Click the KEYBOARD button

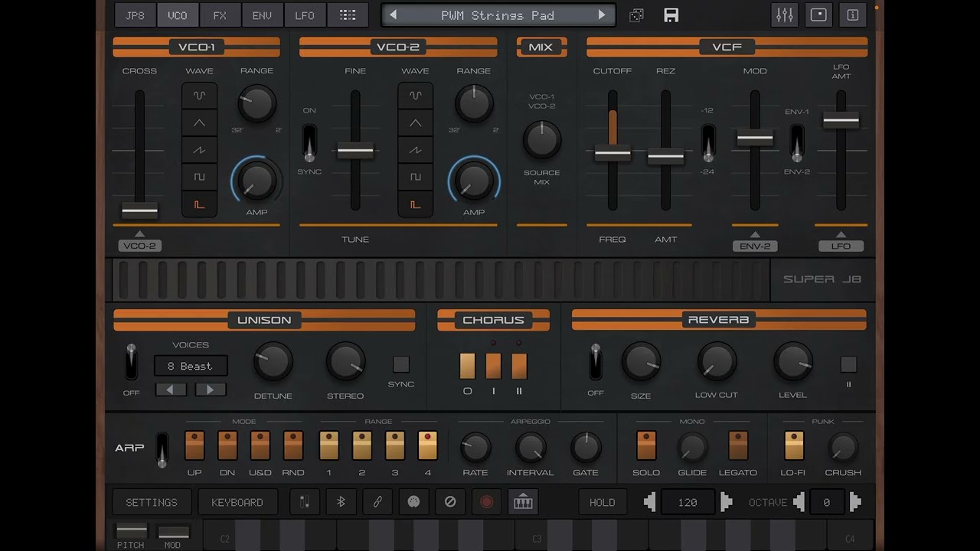(237, 502)
